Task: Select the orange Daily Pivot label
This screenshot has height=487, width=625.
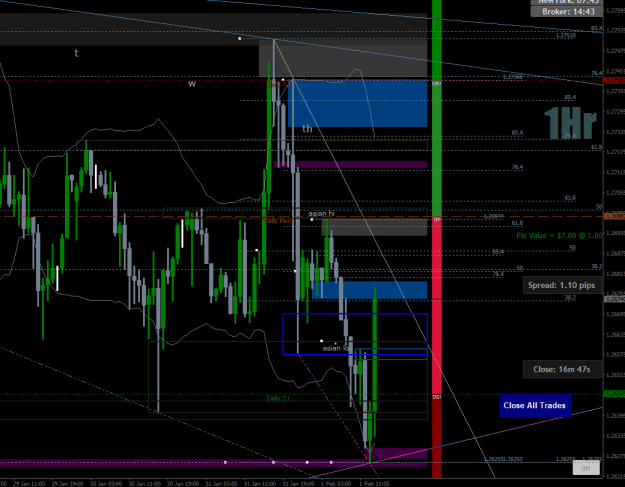Action: (x=278, y=220)
